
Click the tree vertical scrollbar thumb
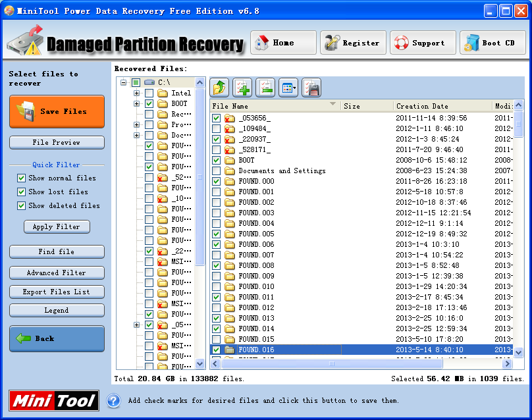[x=200, y=176]
